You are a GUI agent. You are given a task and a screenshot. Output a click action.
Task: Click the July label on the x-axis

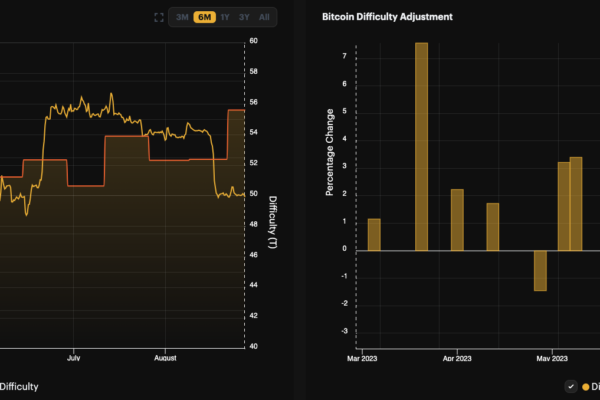click(73, 356)
